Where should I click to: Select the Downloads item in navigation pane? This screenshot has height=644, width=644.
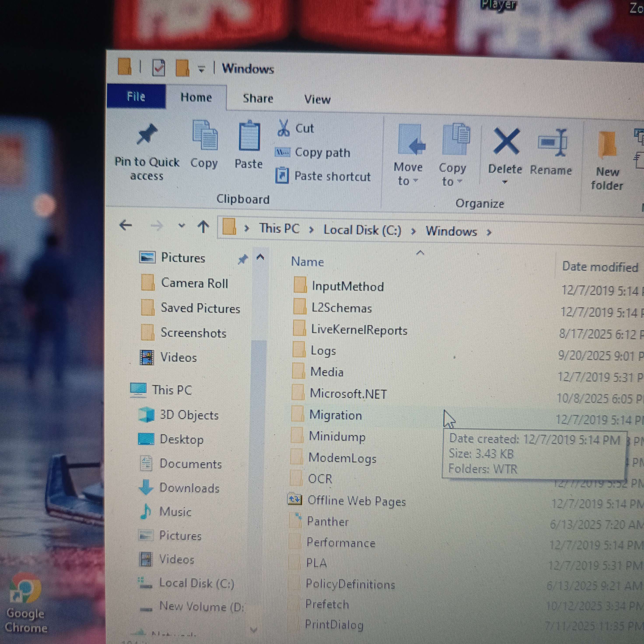189,488
